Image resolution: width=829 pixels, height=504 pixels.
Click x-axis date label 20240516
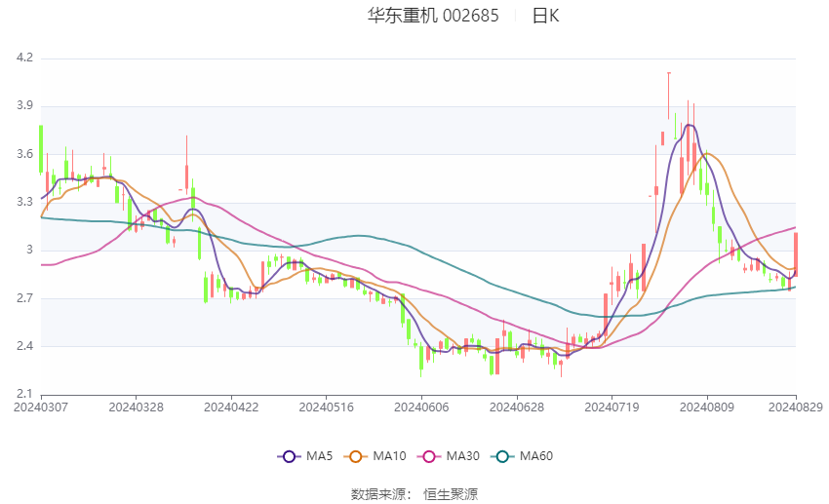(x=326, y=407)
